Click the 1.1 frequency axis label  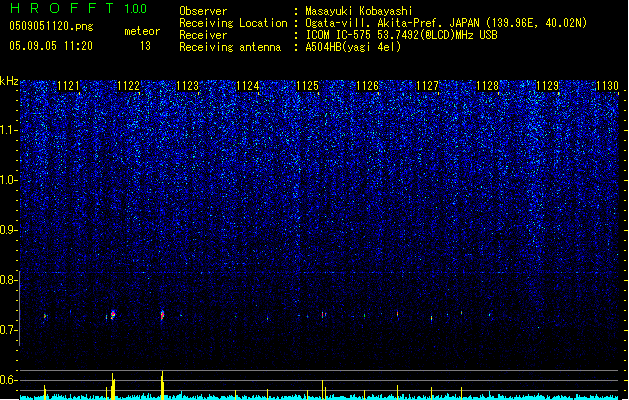pyautogui.click(x=8, y=130)
